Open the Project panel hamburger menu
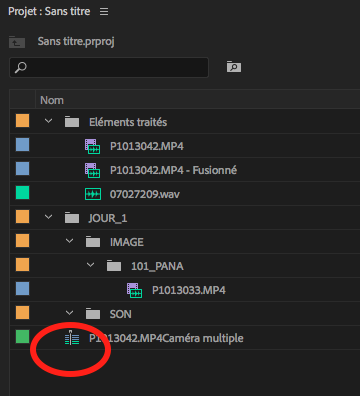 [104, 12]
